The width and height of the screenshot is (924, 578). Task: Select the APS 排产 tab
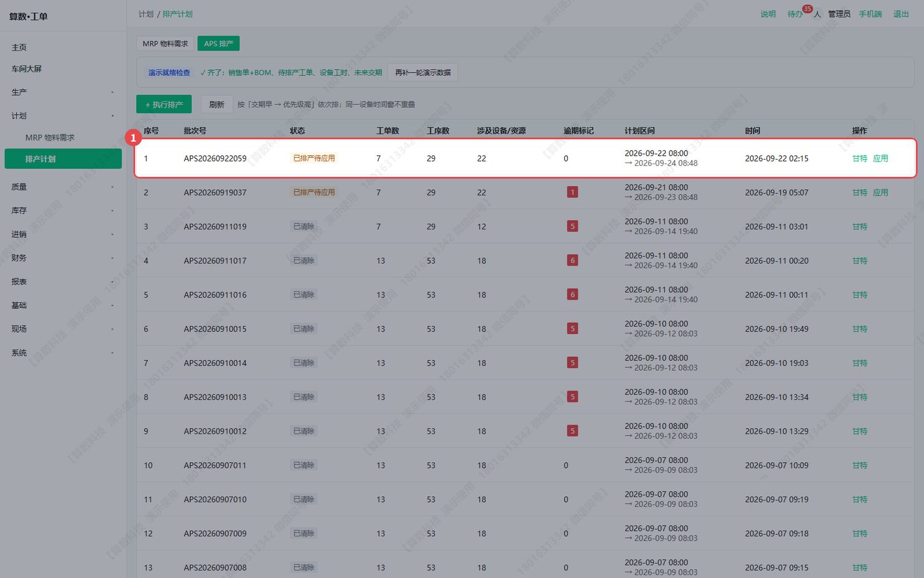(218, 44)
